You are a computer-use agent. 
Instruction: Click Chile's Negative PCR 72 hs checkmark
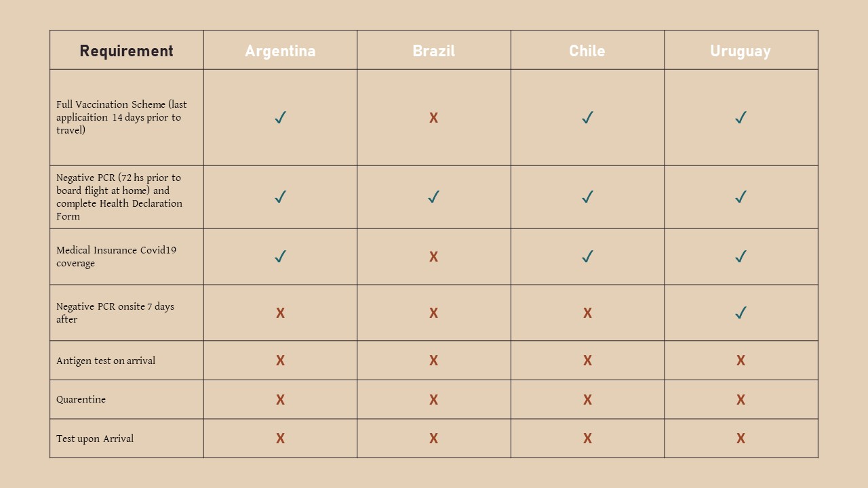(x=587, y=197)
